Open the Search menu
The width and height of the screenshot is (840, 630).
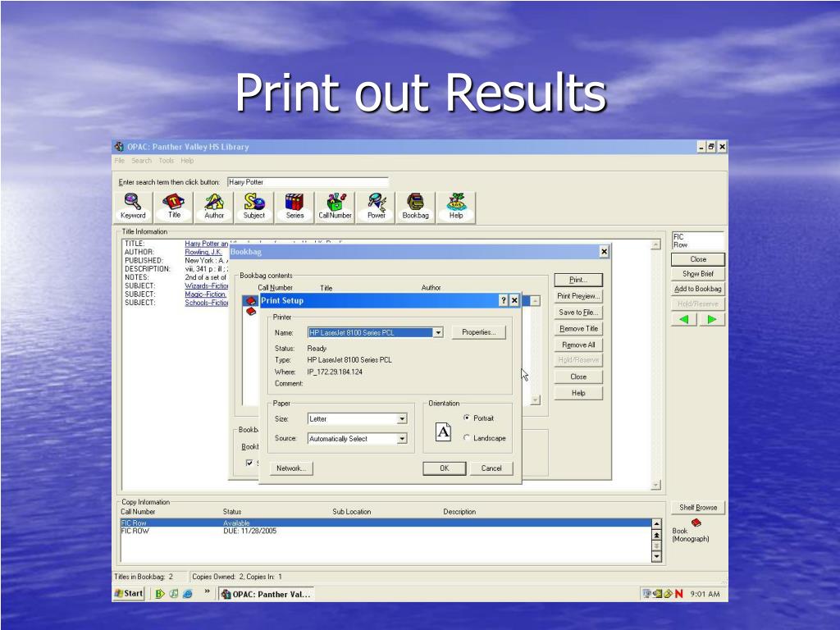[141, 161]
